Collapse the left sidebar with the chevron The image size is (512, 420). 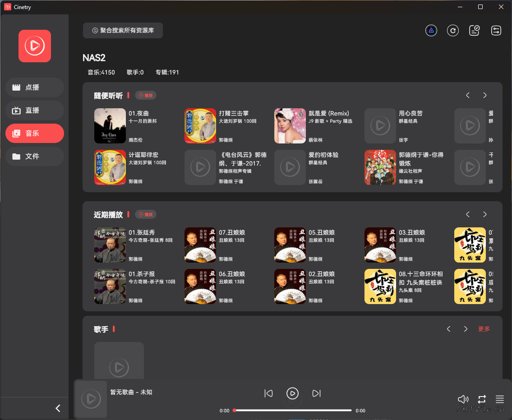click(58, 408)
